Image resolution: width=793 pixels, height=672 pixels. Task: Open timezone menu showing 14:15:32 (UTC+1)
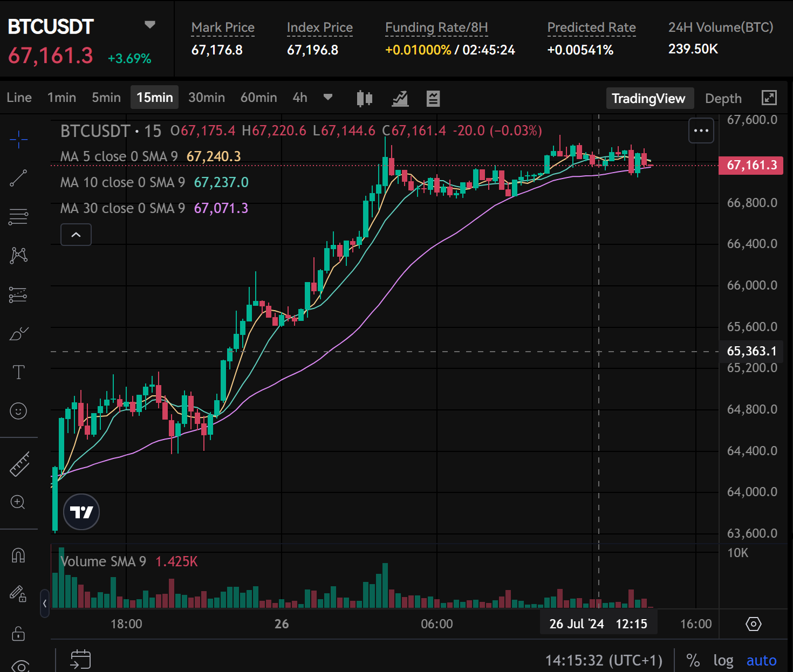[604, 661]
